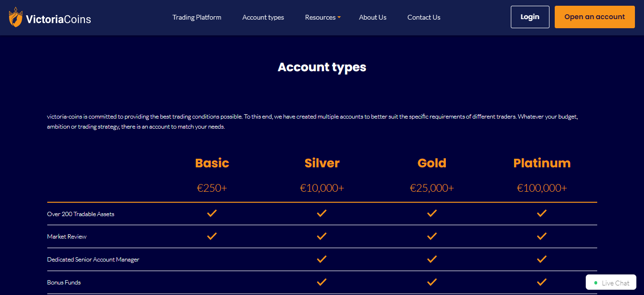This screenshot has width=644, height=295.
Task: Click the green Live Chat status dot
Action: [596, 283]
